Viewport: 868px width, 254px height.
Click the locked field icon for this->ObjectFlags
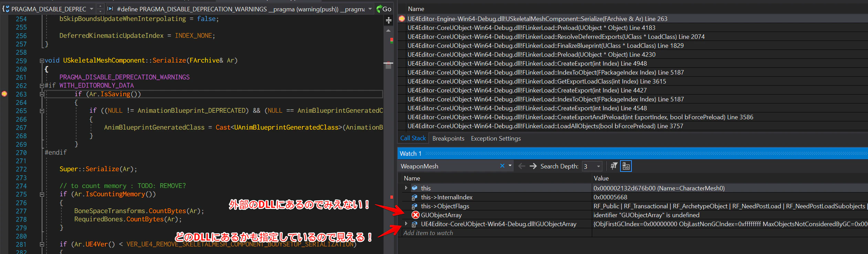click(415, 206)
